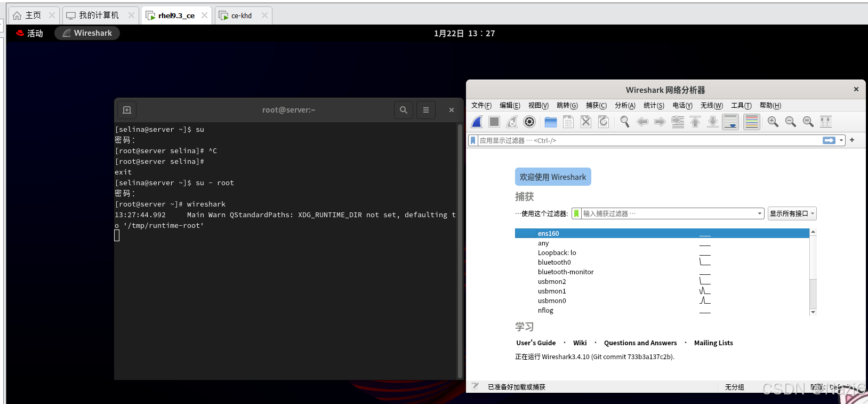
Task: Open the Wiki link
Action: [x=580, y=343]
